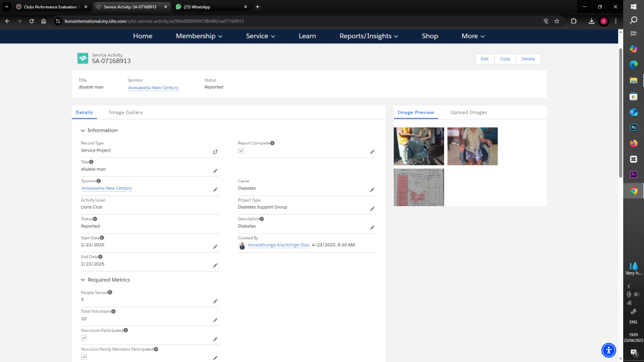
Task: Open the receipt document thumbnail
Action: click(x=418, y=187)
